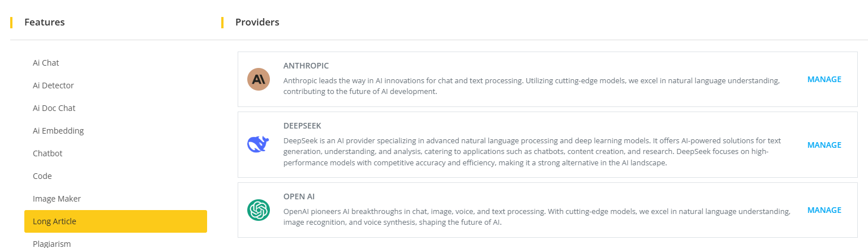868x248 pixels.
Task: Select Ai Detector feature
Action: coord(53,85)
